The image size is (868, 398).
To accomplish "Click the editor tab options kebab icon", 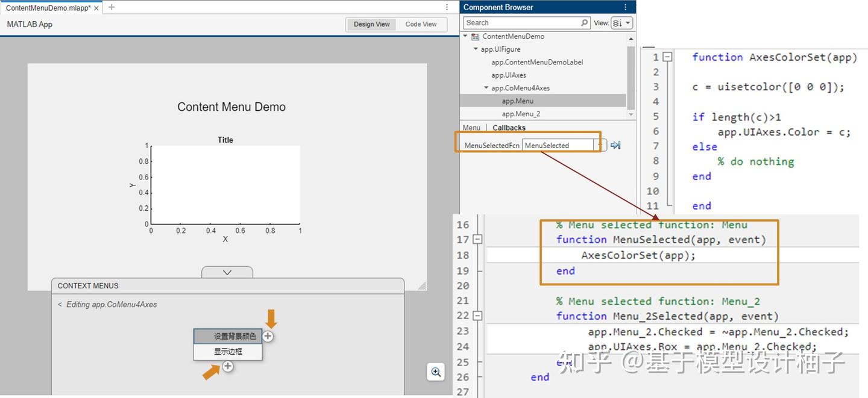I will [x=445, y=7].
